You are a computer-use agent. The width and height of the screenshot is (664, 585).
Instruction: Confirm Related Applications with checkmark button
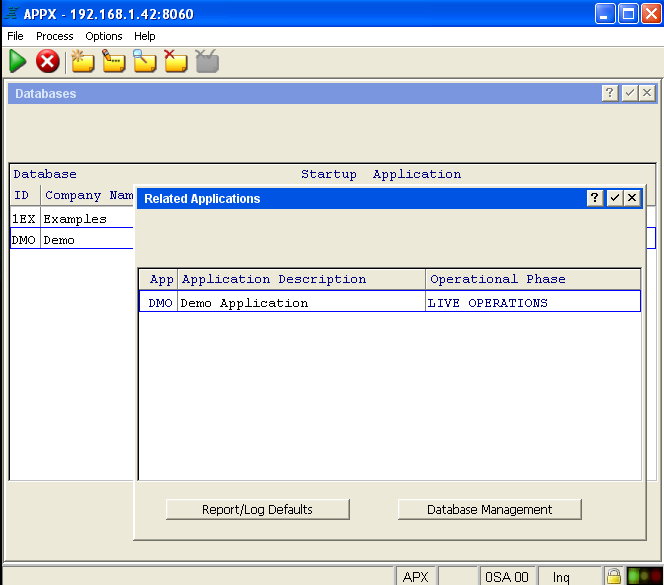(x=614, y=198)
